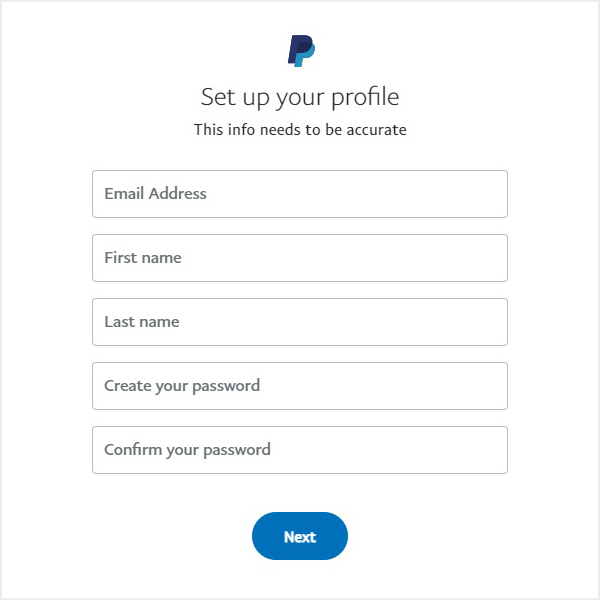Click into Create your password field
Screen dimensions: 600x600
tap(300, 386)
